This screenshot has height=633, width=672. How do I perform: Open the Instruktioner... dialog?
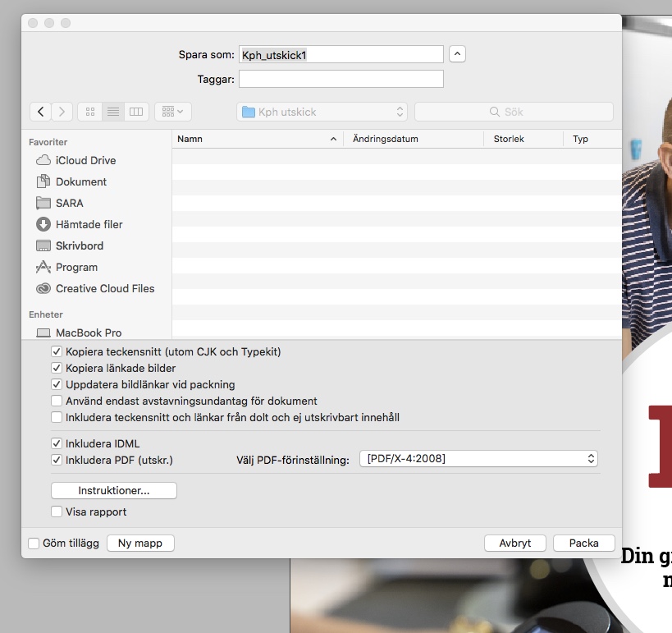click(x=114, y=491)
